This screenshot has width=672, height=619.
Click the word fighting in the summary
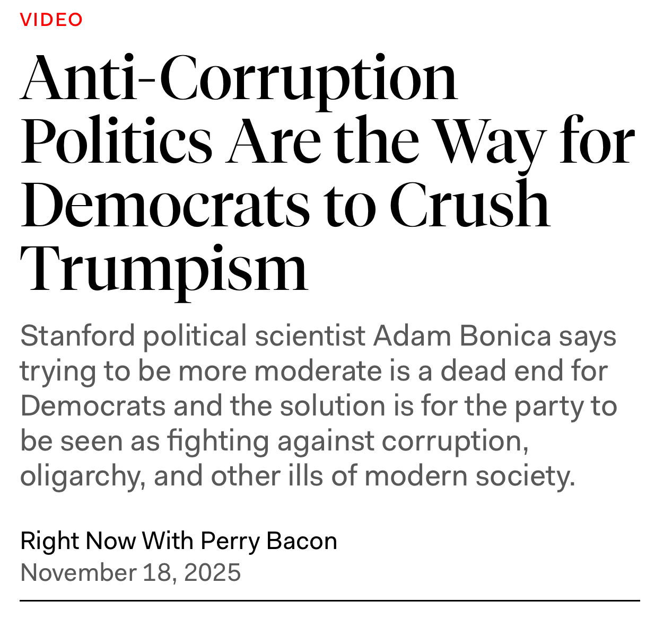pyautogui.click(x=218, y=441)
